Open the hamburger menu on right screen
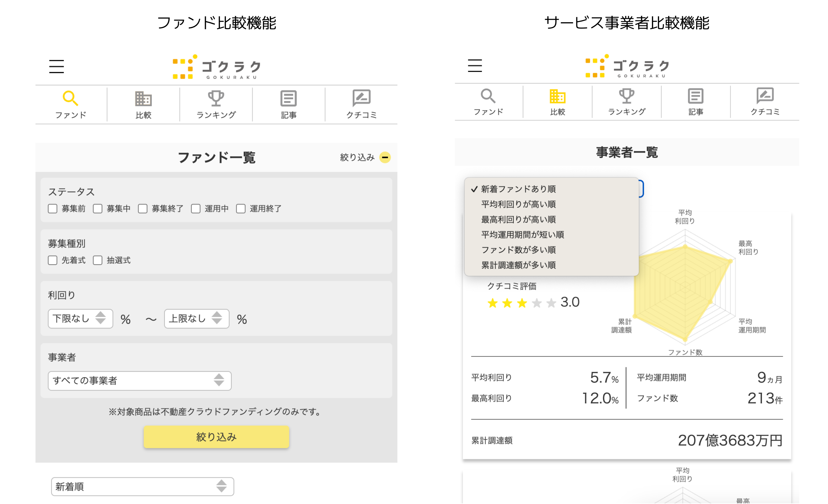 (474, 66)
